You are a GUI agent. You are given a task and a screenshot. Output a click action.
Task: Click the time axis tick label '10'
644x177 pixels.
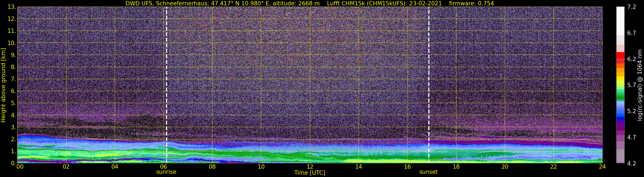(261, 167)
